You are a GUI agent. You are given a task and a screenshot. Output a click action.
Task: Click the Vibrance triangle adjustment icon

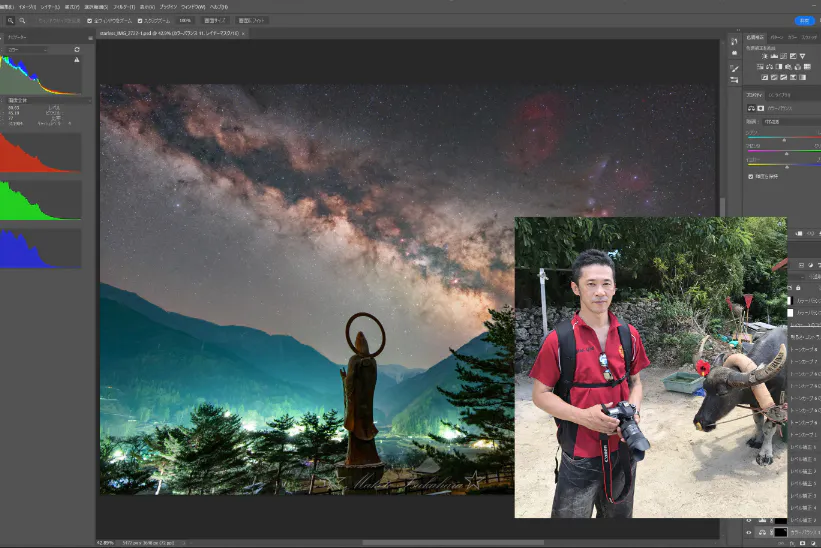(x=802, y=56)
